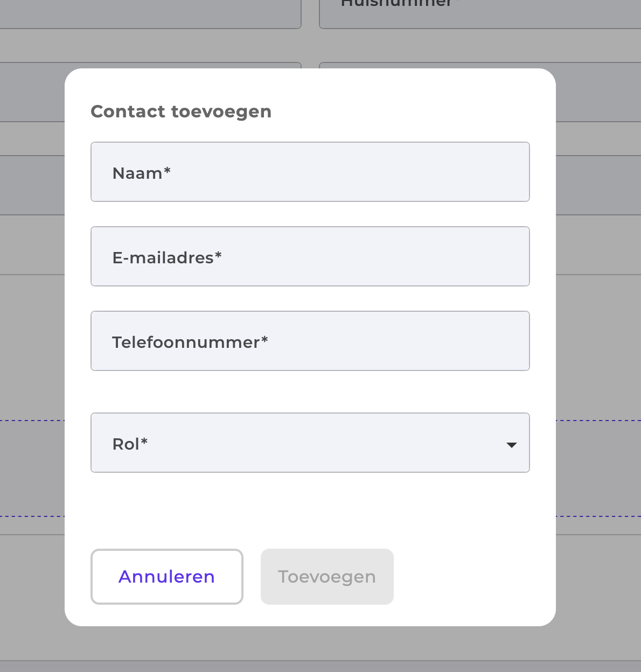Click the dropdown caret next to Rol*
The width and height of the screenshot is (641, 672).
point(511,444)
